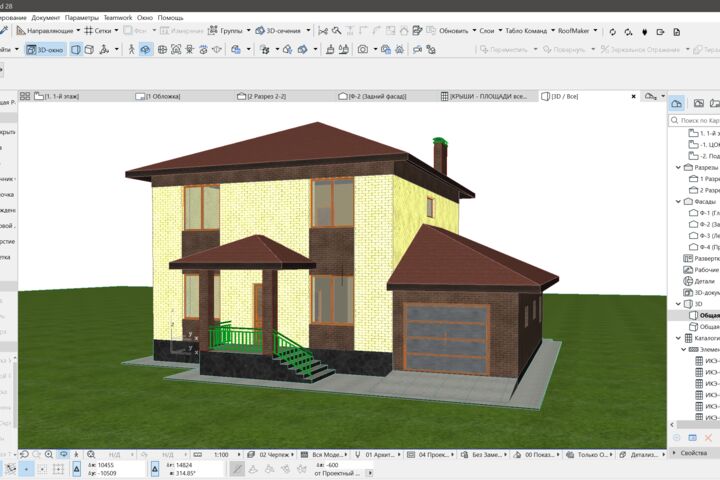Image resolution: width=720 pixels, height=480 pixels.
Task: Select the axonometry cube view icon
Action: pyautogui.click(x=90, y=50)
